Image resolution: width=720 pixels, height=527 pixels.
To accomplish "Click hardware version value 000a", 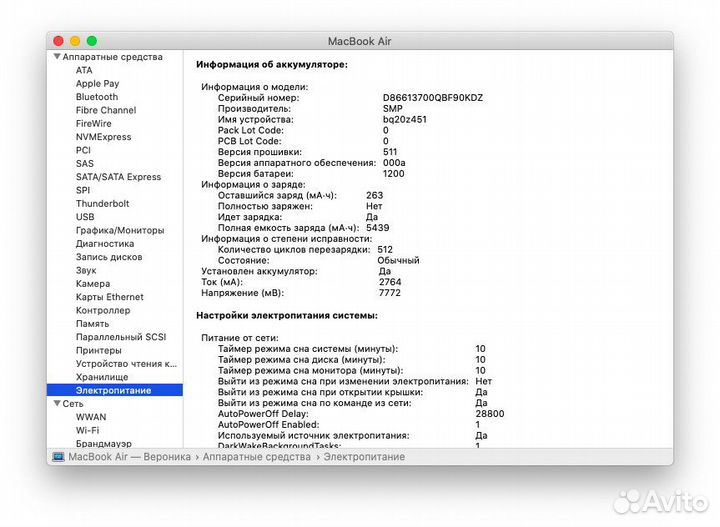I will (x=394, y=163).
